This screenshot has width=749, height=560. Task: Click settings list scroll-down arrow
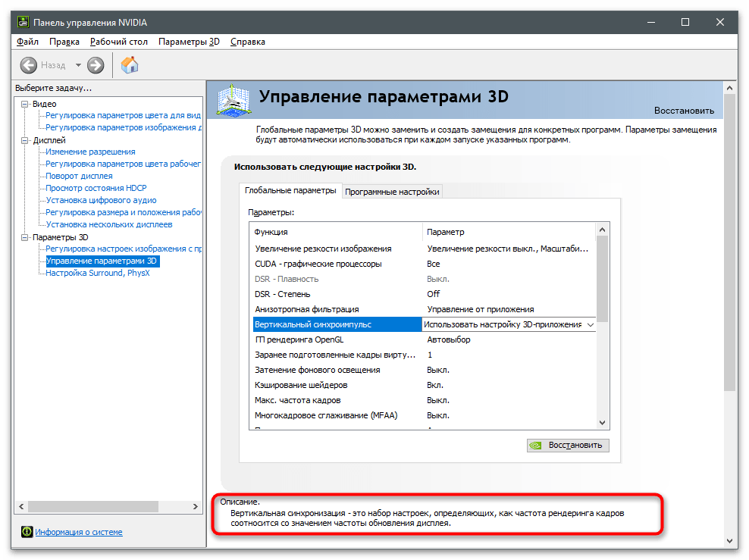point(603,423)
